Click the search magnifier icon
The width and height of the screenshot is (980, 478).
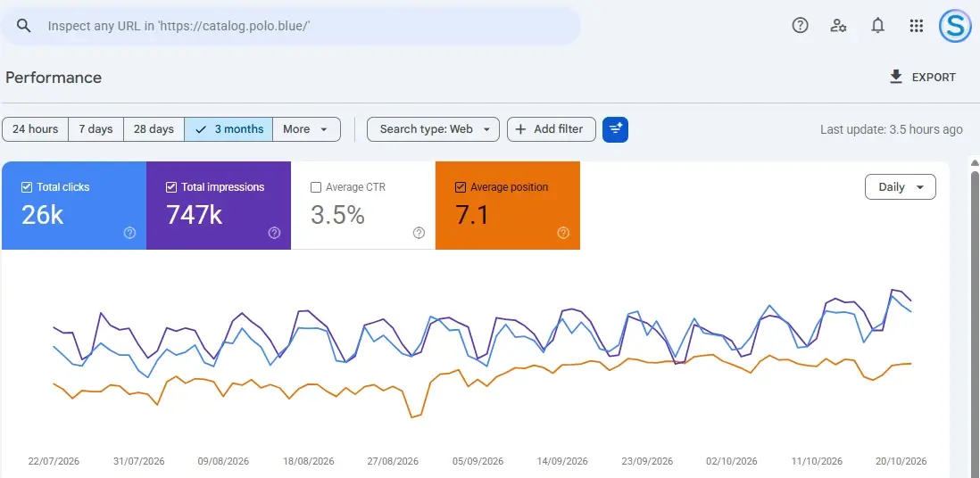coord(24,26)
